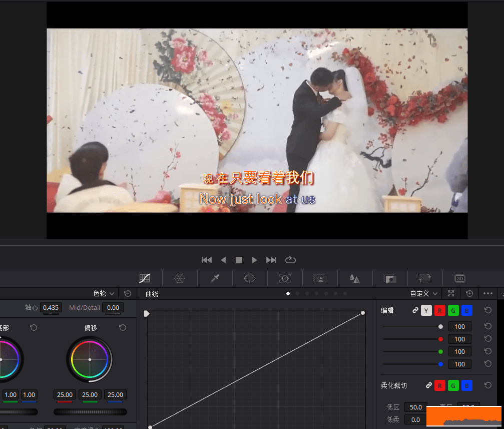This screenshot has width=504, height=429.
Task: Toggle the G curve channel in 编辑
Action: (453, 310)
